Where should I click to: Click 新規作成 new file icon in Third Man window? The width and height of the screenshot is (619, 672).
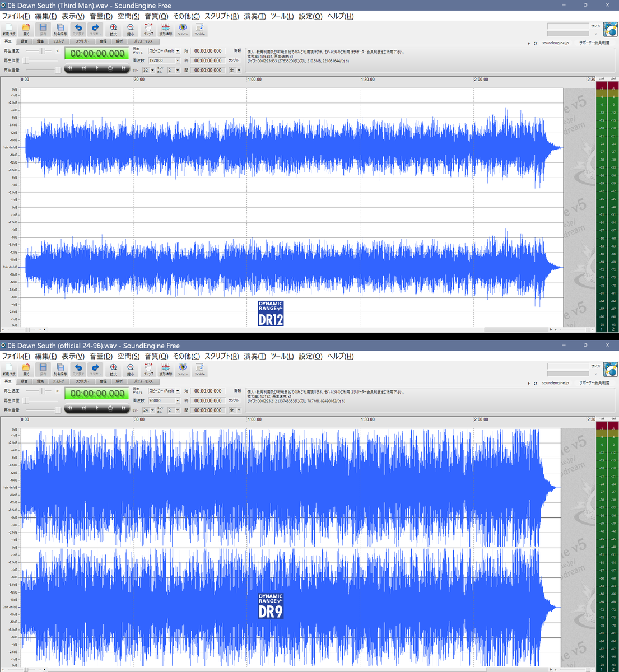9,29
